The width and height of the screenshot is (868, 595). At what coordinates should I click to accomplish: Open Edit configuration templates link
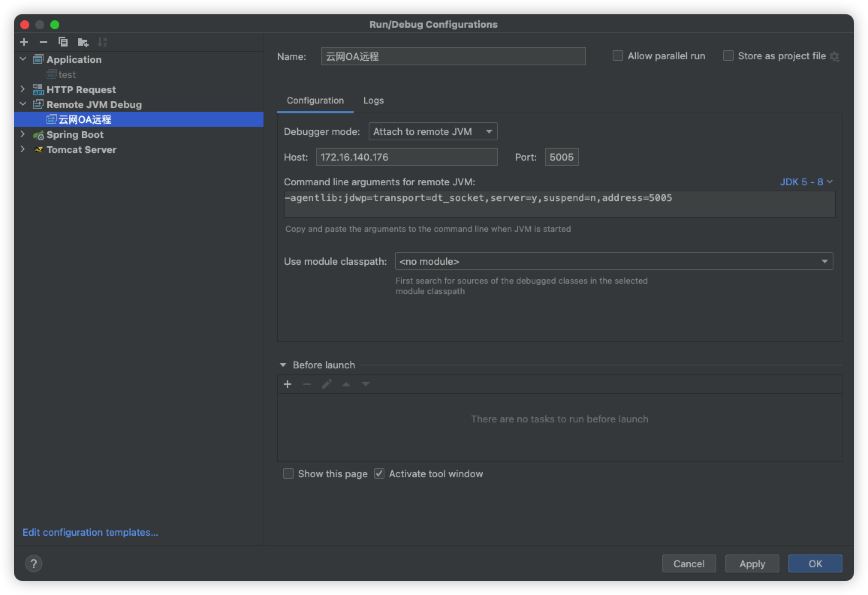click(90, 532)
